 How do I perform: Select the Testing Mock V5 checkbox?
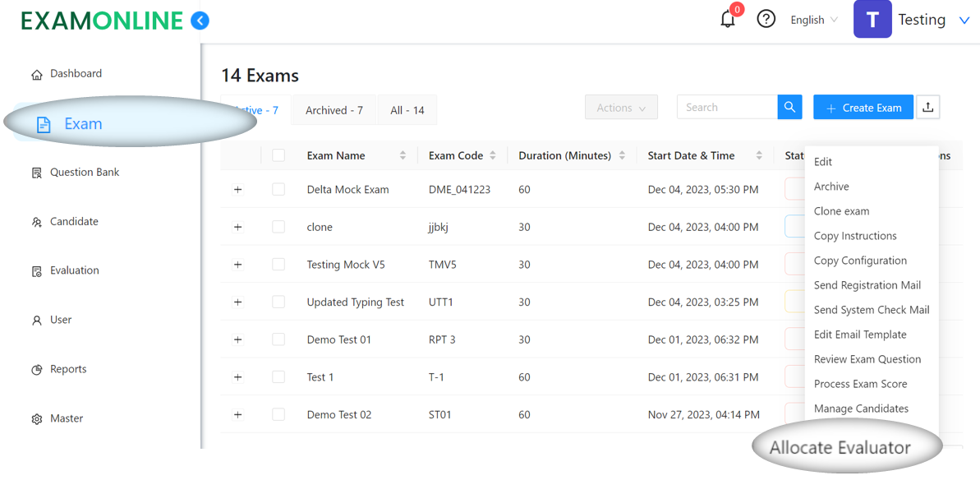(278, 265)
